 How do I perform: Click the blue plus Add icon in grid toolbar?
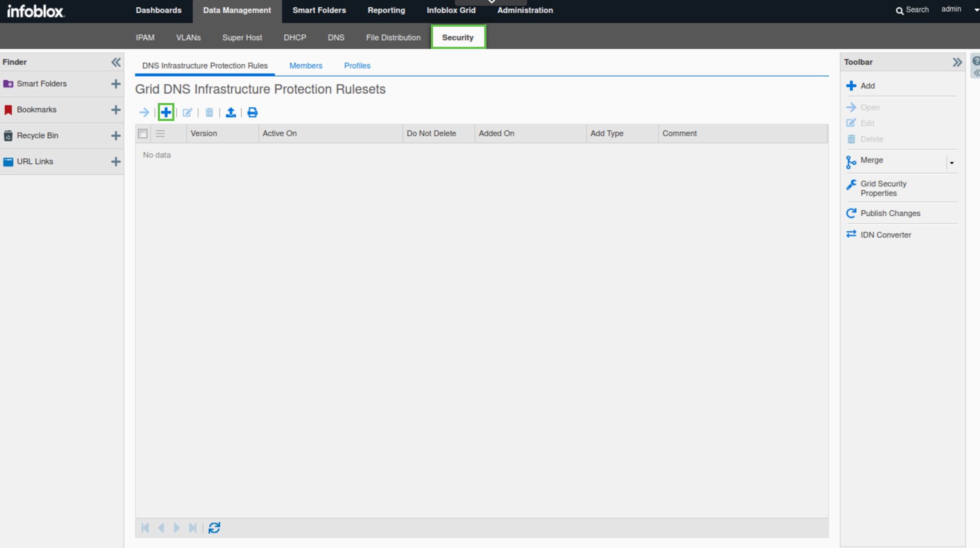(166, 112)
